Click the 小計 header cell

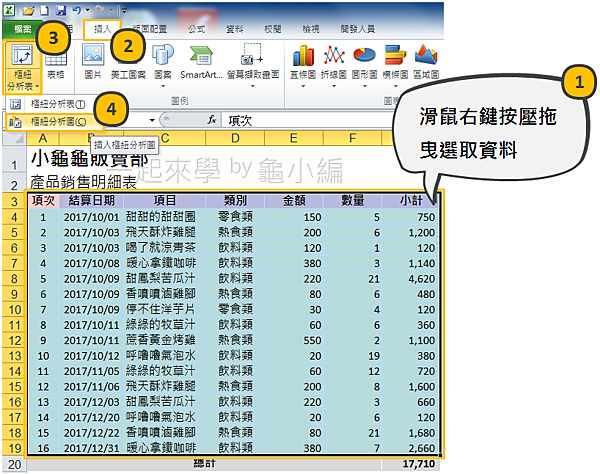point(411,200)
